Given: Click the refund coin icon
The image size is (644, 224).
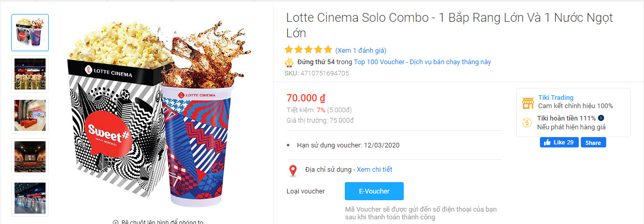Looking at the screenshot, I should pyautogui.click(x=528, y=123).
